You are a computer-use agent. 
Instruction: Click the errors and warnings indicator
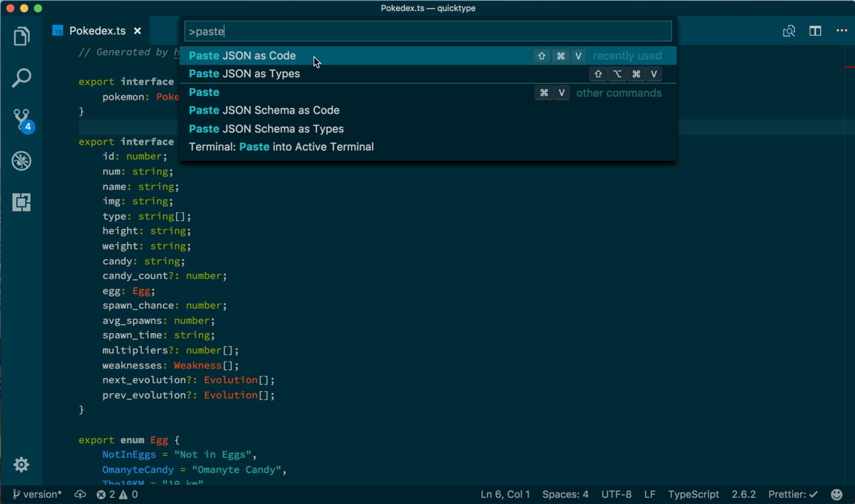tap(117, 494)
